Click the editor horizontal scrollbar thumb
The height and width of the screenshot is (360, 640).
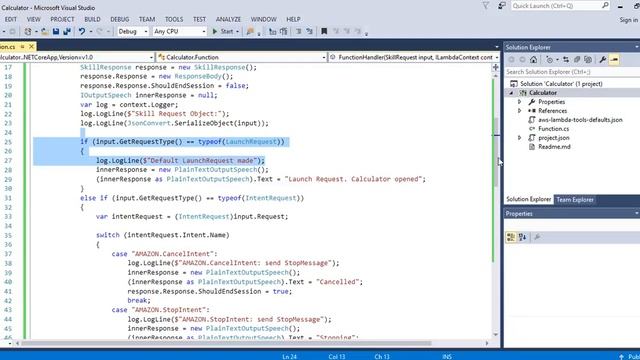(227, 343)
